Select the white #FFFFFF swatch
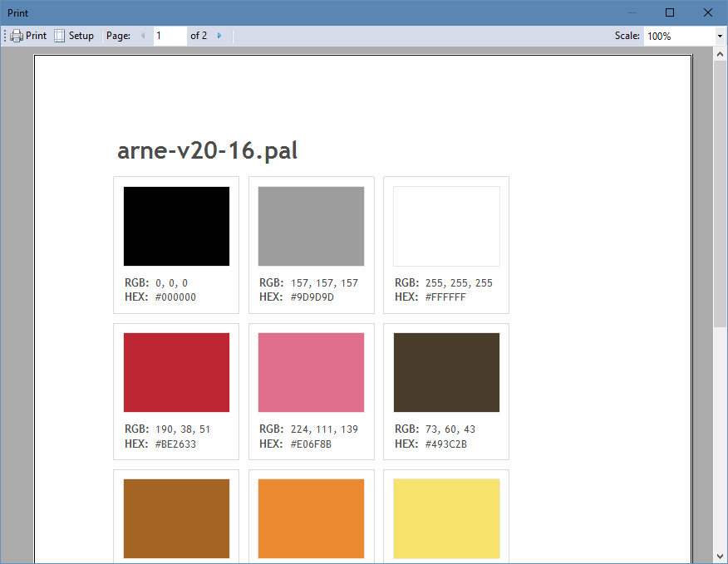 (x=446, y=226)
